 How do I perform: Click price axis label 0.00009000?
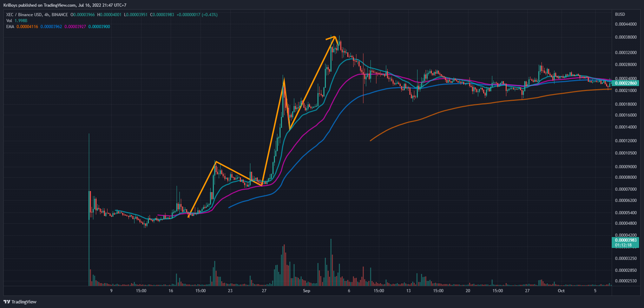point(626,167)
